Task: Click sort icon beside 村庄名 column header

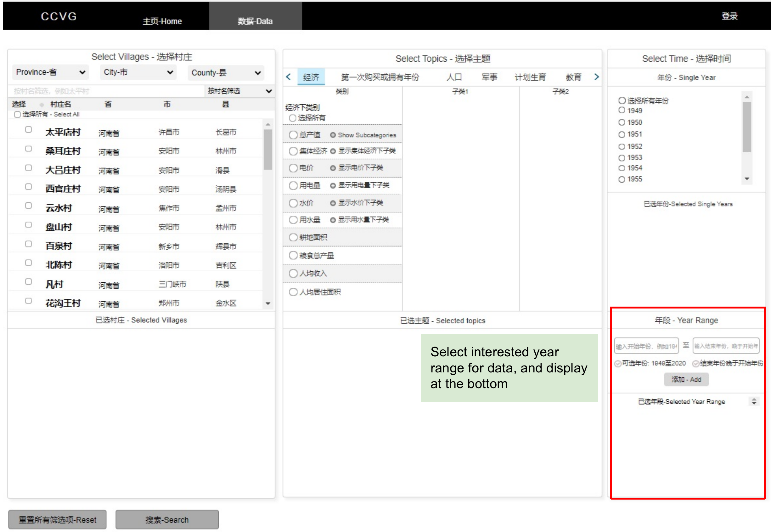Action: pyautogui.click(x=42, y=105)
